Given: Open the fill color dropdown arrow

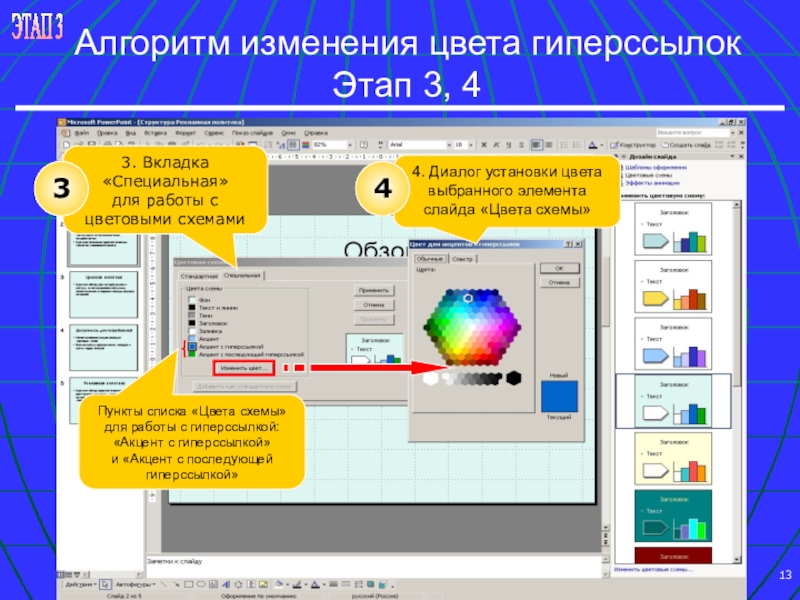Looking at the screenshot, I should coord(287,585).
